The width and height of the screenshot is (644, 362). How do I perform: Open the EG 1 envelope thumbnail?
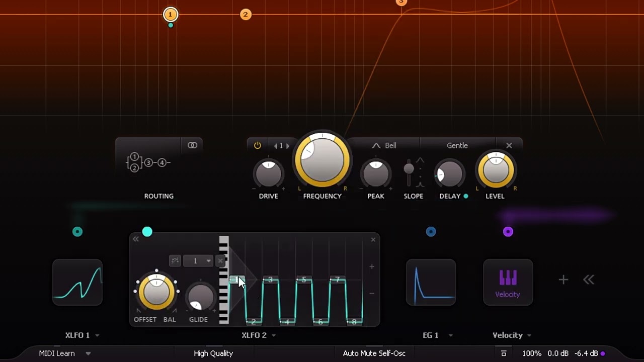[x=431, y=282]
